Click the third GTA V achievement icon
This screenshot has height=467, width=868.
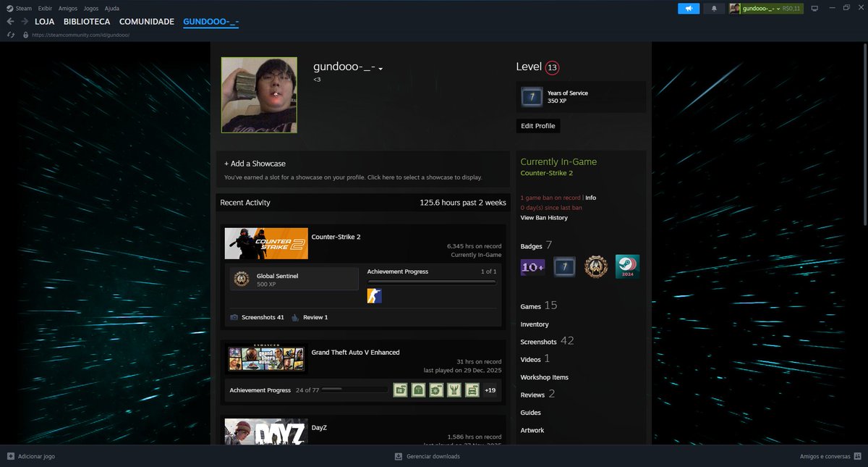coord(436,390)
